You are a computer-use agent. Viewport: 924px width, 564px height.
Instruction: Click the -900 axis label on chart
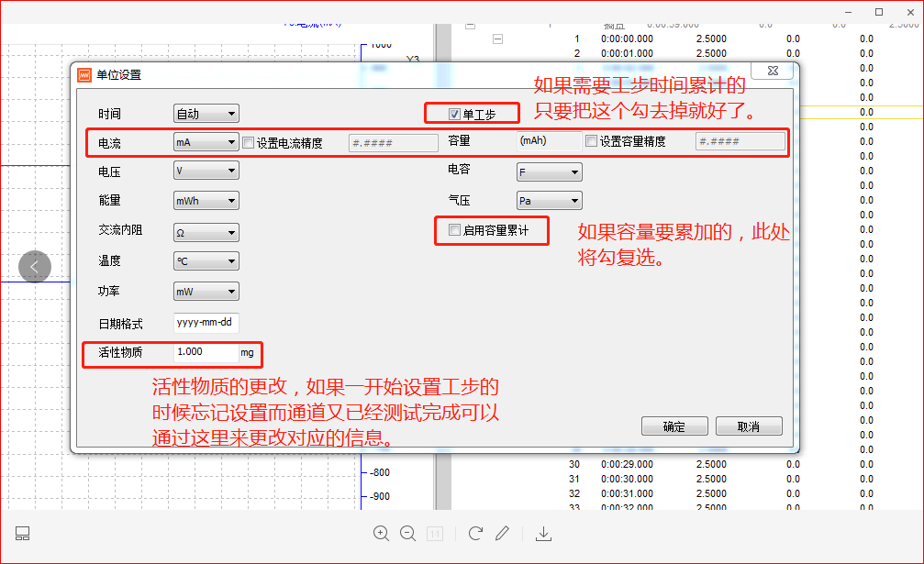pyautogui.click(x=380, y=497)
